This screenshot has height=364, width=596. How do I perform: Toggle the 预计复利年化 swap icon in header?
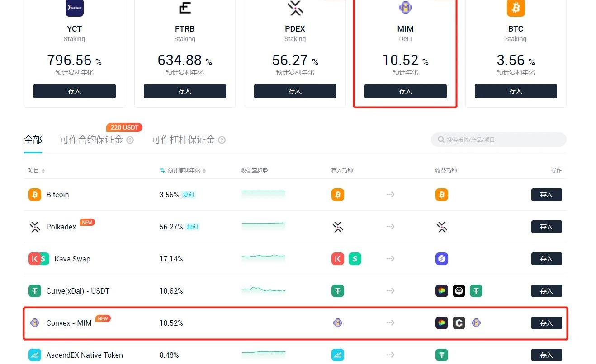tap(162, 171)
